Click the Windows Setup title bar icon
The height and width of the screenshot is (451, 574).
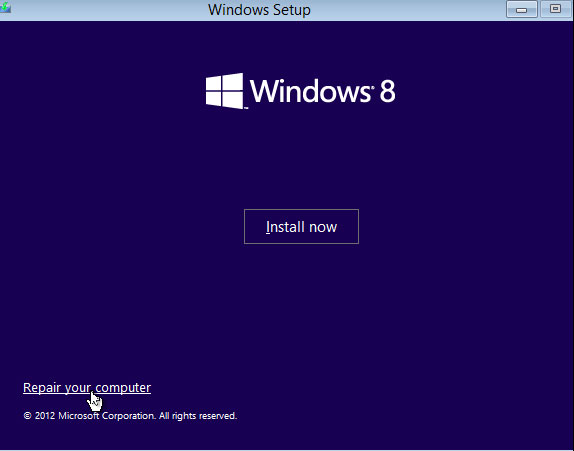click(x=5, y=8)
